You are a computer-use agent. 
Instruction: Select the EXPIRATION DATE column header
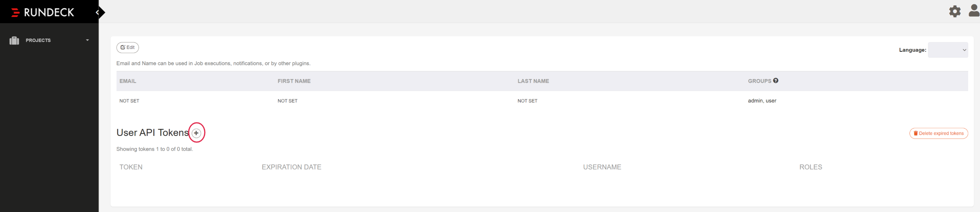[x=291, y=167]
